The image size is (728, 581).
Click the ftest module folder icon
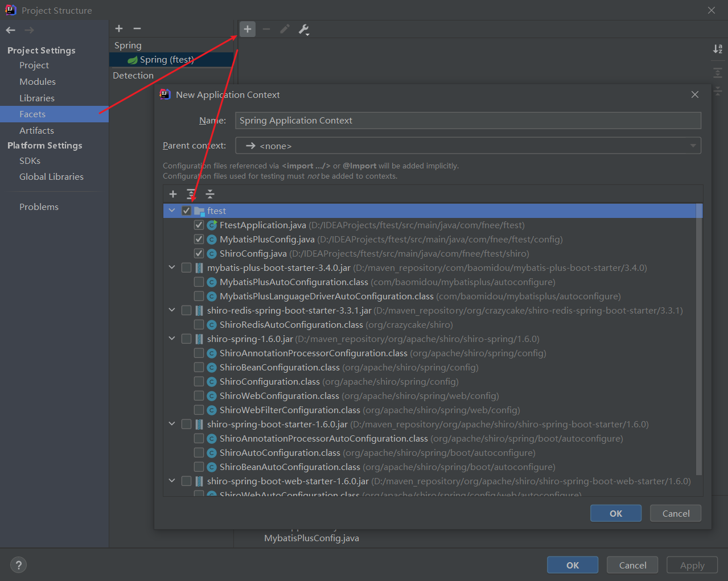[x=199, y=211]
